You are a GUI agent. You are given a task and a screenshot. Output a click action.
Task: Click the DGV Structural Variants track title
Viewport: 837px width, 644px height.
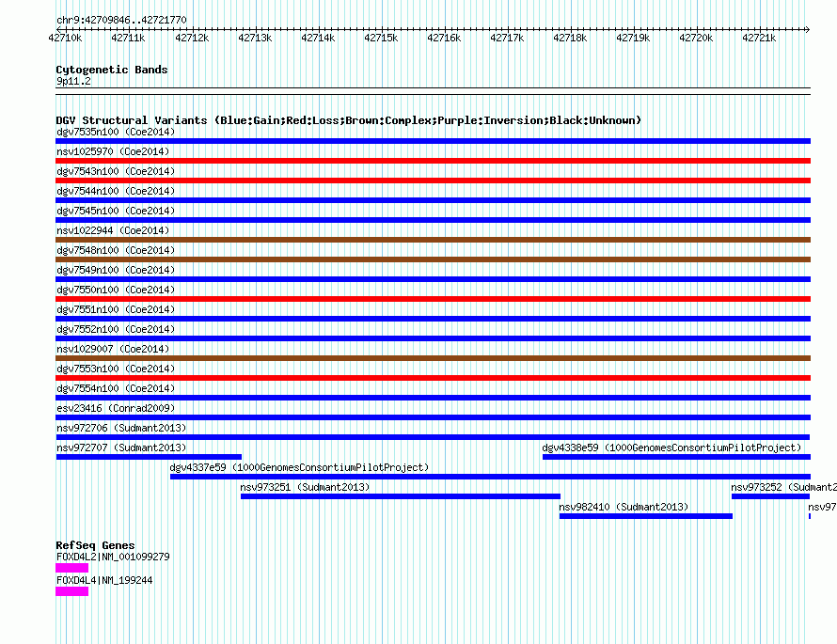pyautogui.click(x=349, y=120)
